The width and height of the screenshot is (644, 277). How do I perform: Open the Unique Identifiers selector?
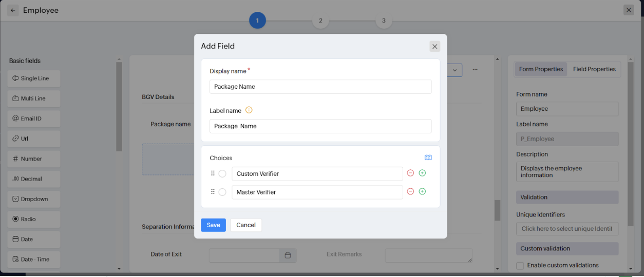pos(567,229)
